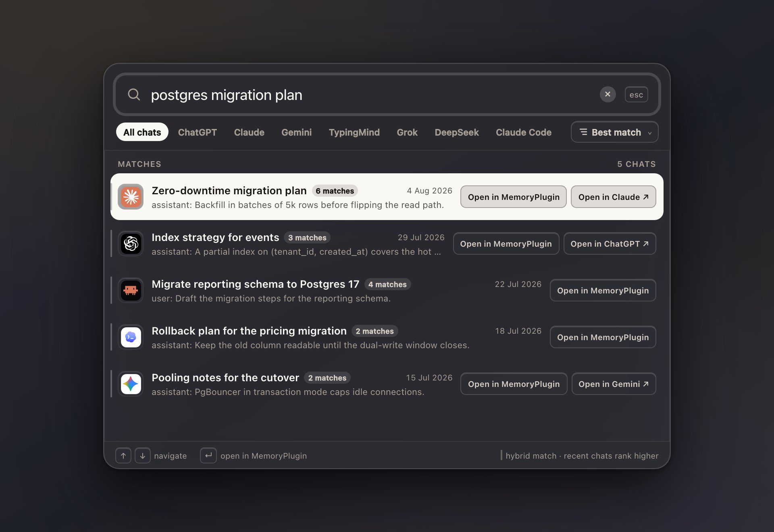Click the Gemini icon on Pooling notes row
The image size is (774, 532).
click(131, 384)
